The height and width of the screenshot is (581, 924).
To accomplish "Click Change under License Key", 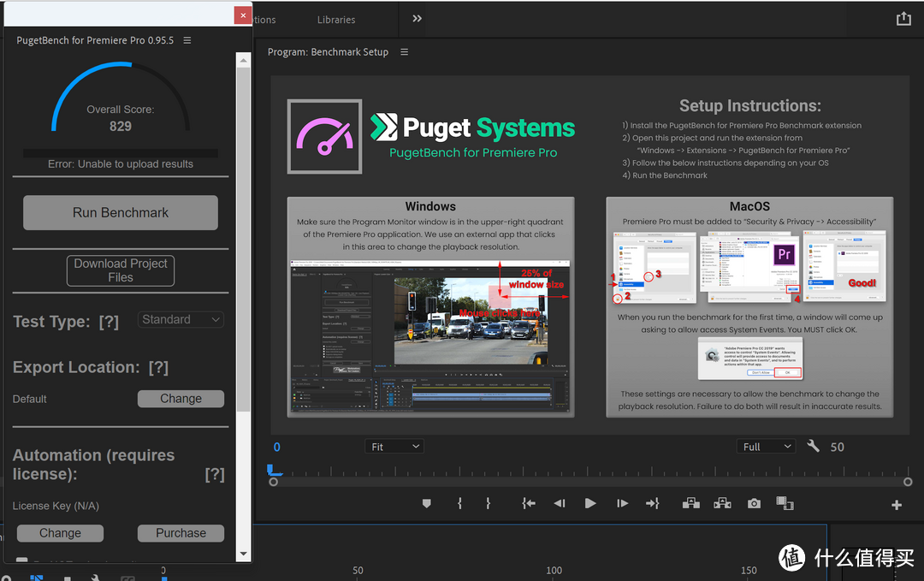I will coord(60,533).
